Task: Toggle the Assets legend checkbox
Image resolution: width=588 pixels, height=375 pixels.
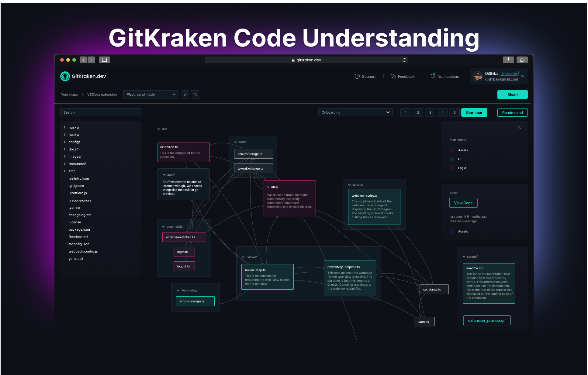Action: click(x=452, y=150)
